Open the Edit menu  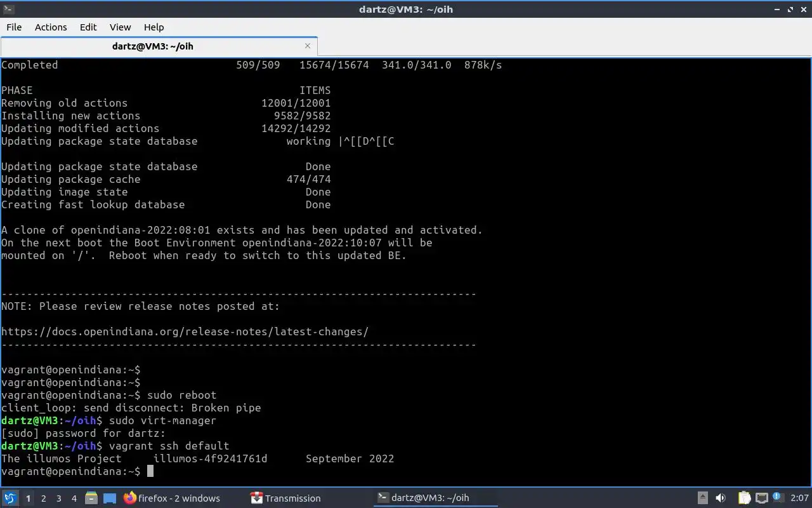click(x=88, y=27)
